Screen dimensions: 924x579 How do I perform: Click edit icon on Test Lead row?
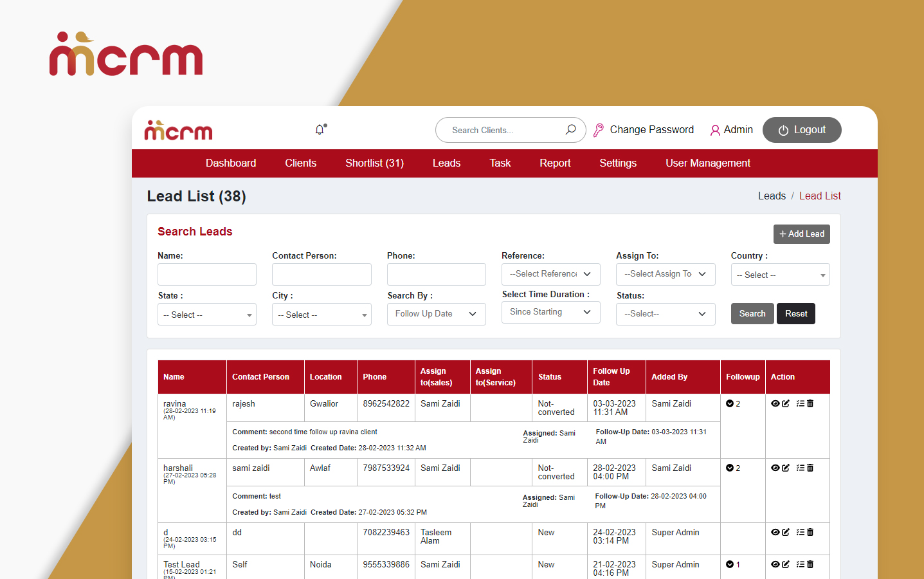point(786,564)
